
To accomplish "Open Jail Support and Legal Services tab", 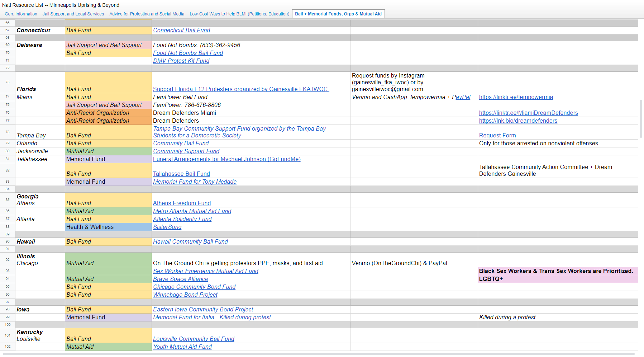I will [x=73, y=14].
